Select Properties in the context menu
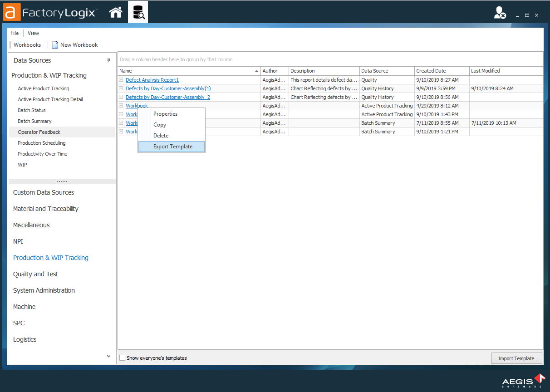The width and height of the screenshot is (550, 392). pyautogui.click(x=165, y=113)
